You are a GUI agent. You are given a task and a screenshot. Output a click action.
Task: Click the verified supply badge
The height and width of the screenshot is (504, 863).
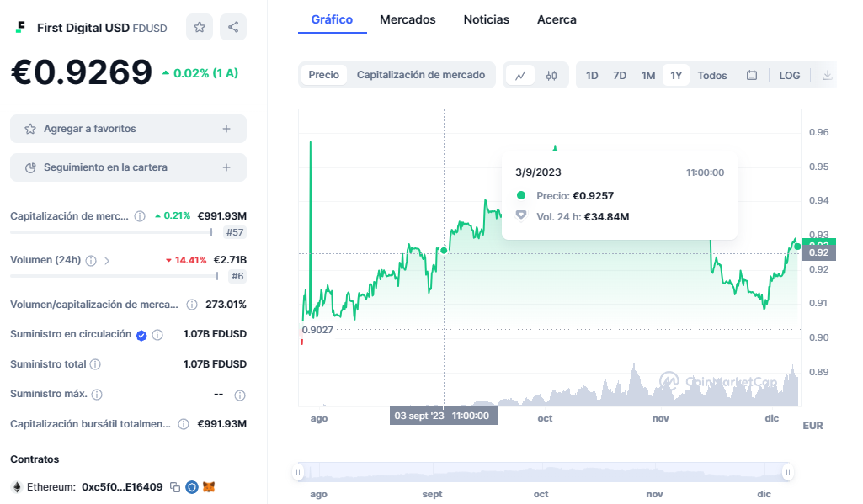point(141,335)
